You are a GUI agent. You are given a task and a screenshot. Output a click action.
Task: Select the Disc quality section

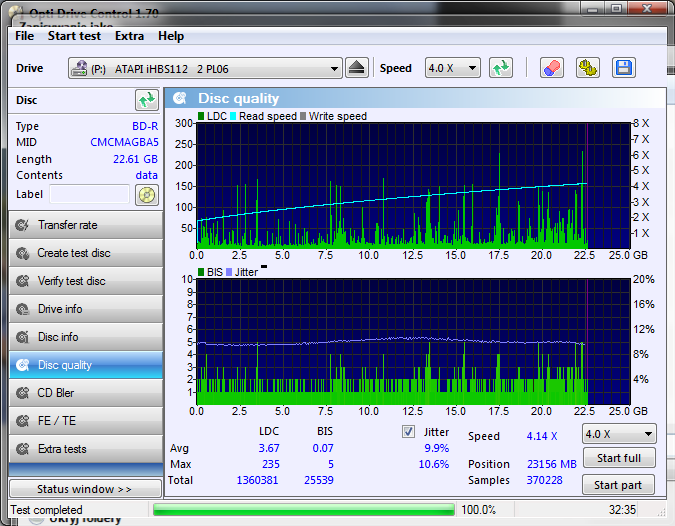click(86, 365)
